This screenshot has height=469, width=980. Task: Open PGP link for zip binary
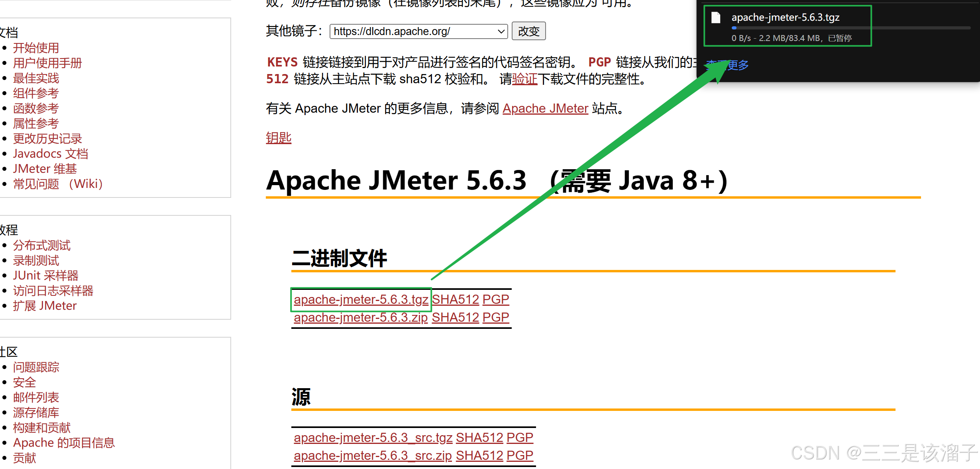point(495,317)
